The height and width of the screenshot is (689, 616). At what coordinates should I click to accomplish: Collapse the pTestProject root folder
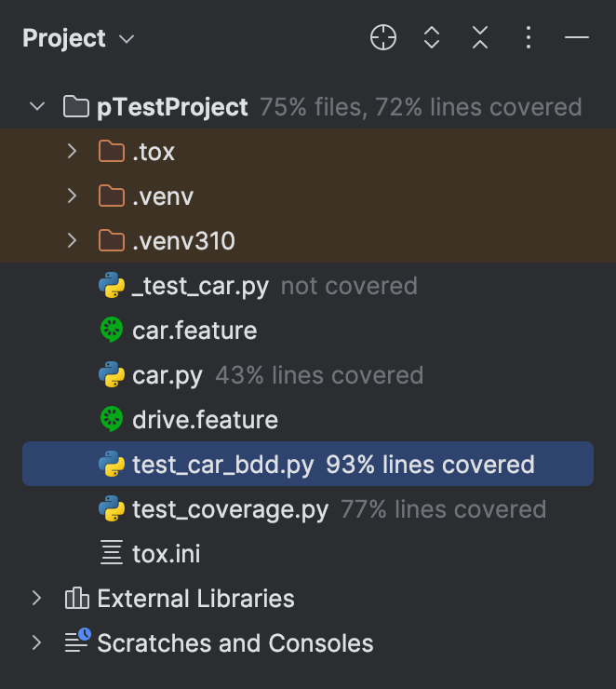pos(37,107)
